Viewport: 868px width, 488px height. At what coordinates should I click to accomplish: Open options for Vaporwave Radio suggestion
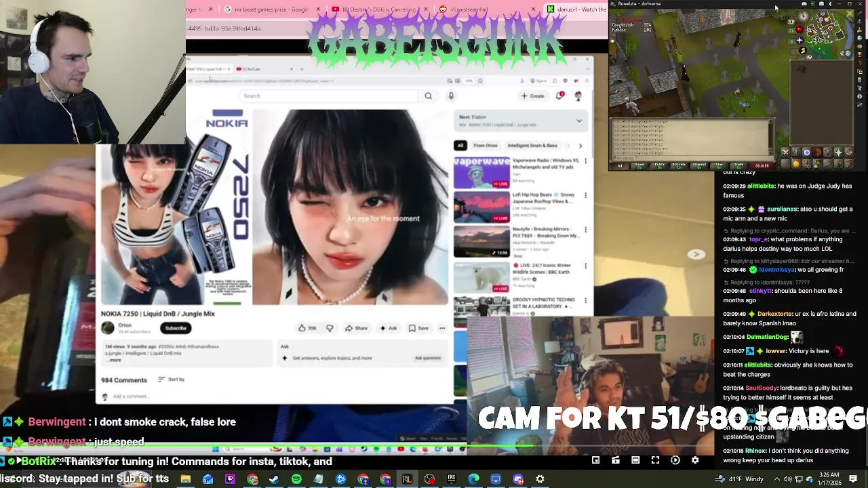point(586,161)
